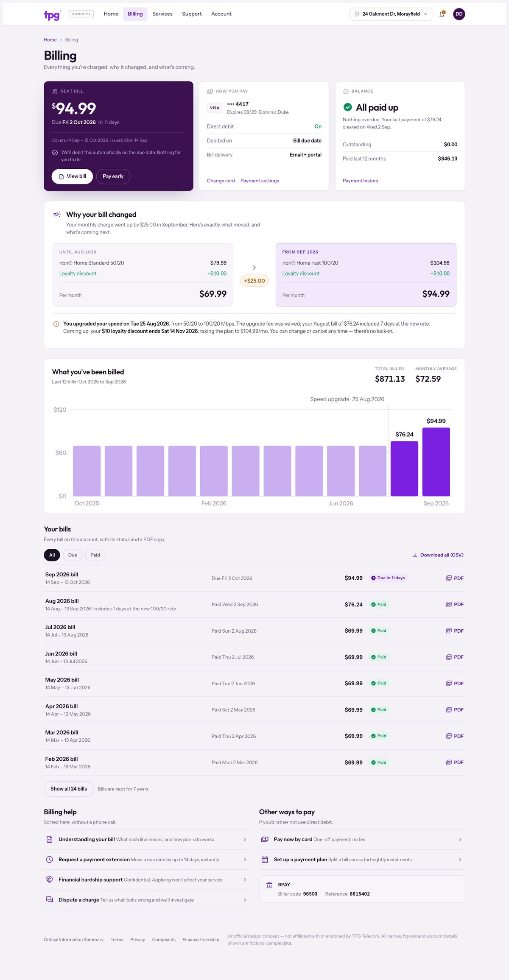509x980 pixels.
Task: Click the View bill button
Action: pos(72,176)
